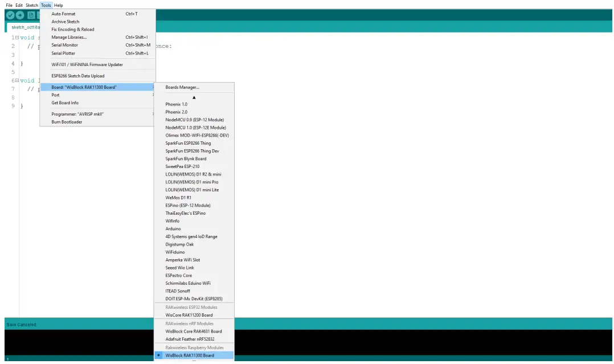The image size is (614, 364).
Task: Click Get Board Info
Action: coord(97,103)
